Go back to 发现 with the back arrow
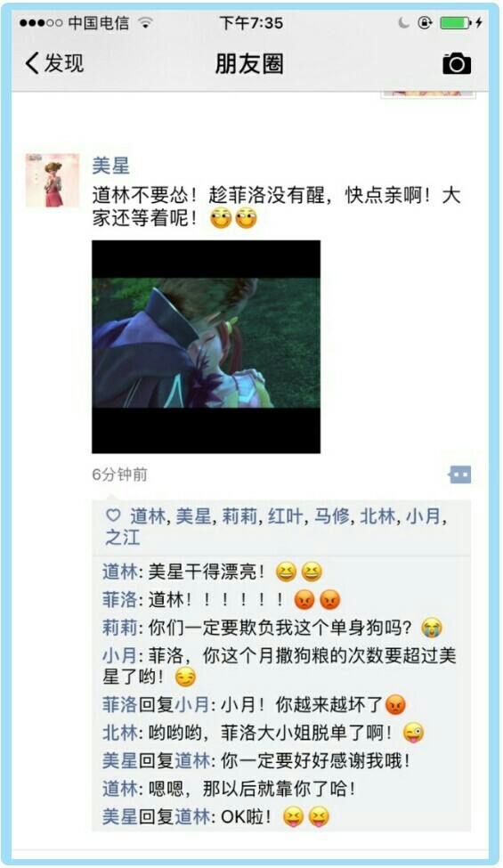This screenshot has height=868, width=503. coord(54,63)
